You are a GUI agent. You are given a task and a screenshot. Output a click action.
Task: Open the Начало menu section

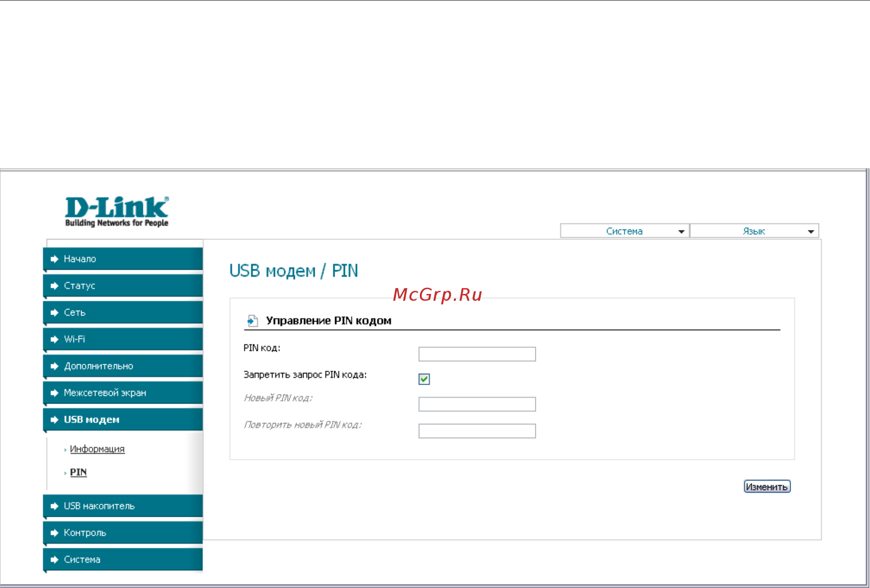click(x=123, y=259)
